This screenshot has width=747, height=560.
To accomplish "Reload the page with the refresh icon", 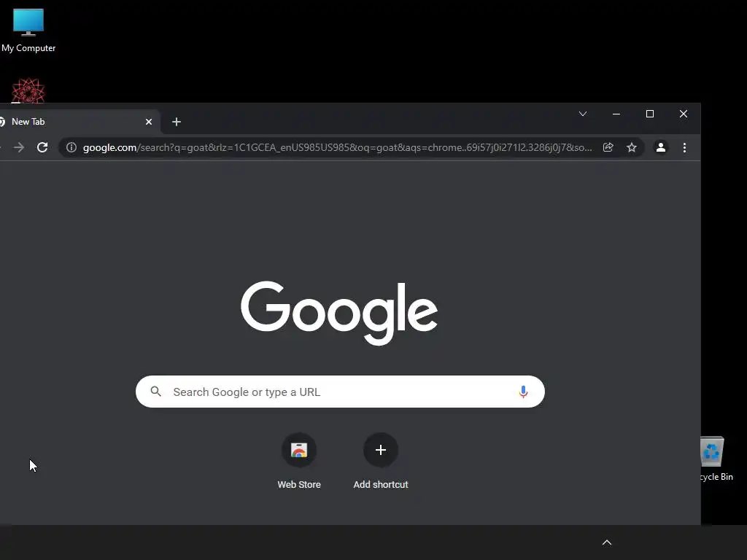I will point(42,147).
